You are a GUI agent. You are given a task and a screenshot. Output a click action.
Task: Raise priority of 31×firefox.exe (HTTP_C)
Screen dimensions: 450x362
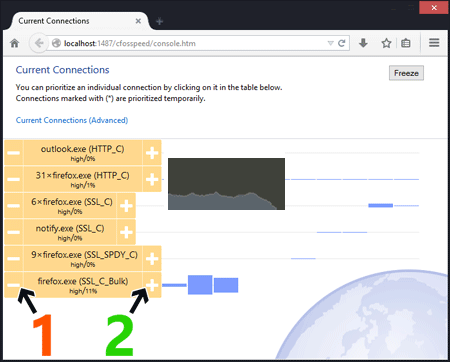152,179
